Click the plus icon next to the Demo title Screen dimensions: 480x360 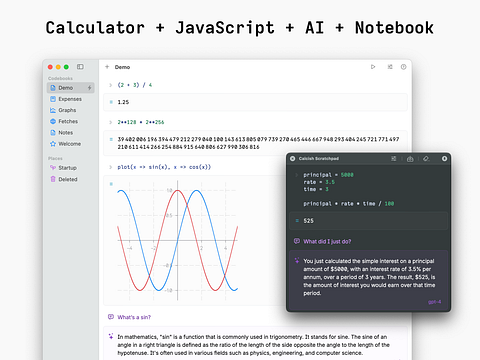pyautogui.click(x=107, y=67)
